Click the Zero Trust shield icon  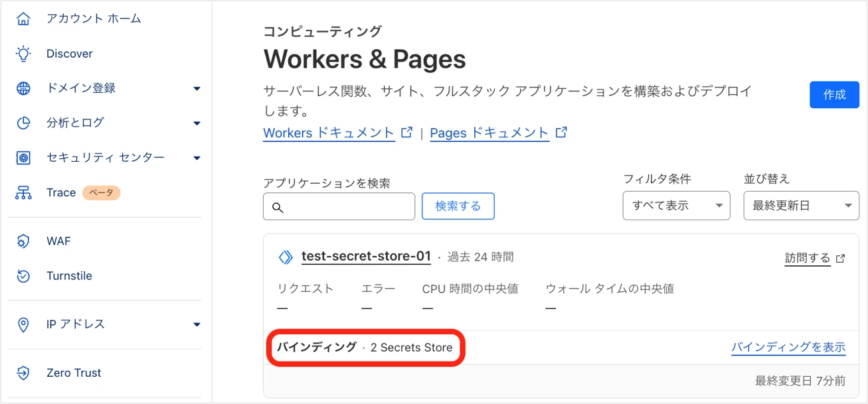23,373
